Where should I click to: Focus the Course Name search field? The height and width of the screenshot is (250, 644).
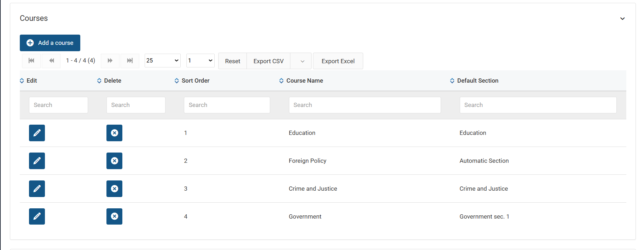click(x=365, y=105)
